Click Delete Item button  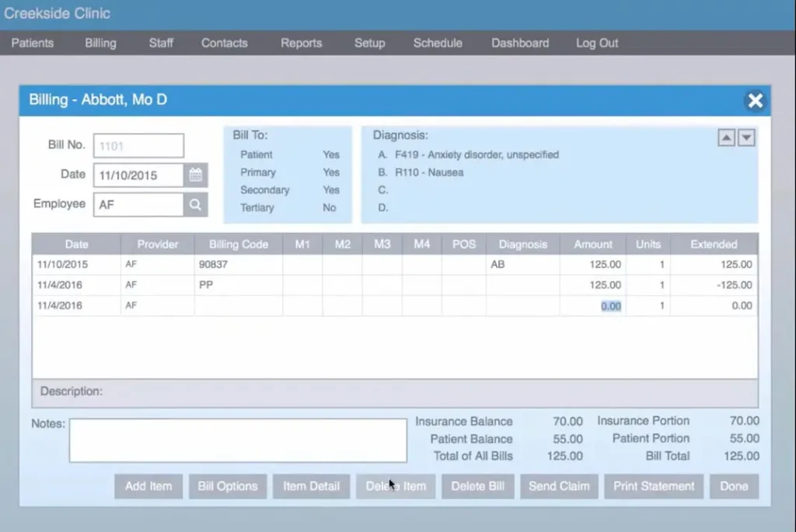click(396, 486)
